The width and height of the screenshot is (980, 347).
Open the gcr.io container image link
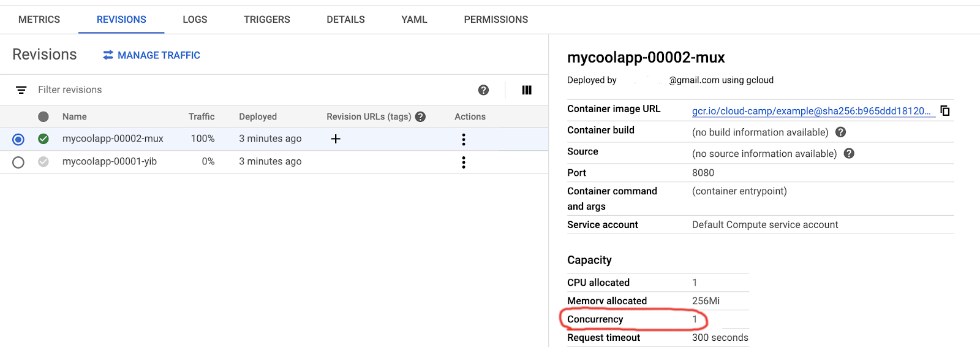pyautogui.click(x=810, y=111)
